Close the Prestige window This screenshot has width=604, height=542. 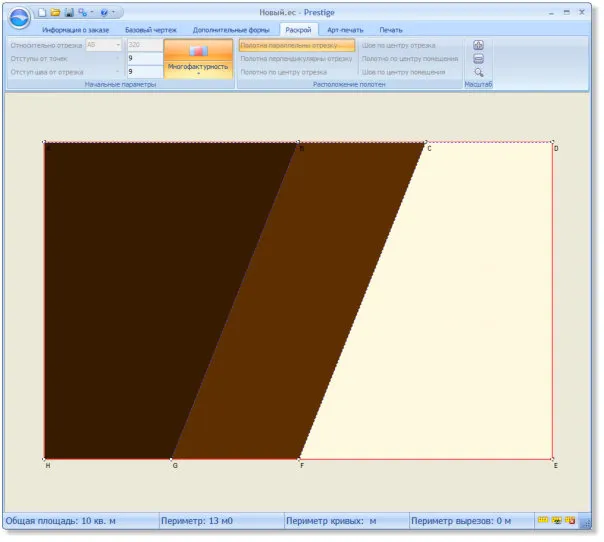[582, 13]
